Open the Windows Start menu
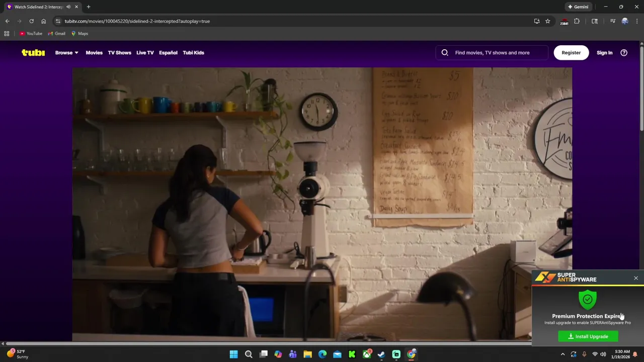 [233, 354]
